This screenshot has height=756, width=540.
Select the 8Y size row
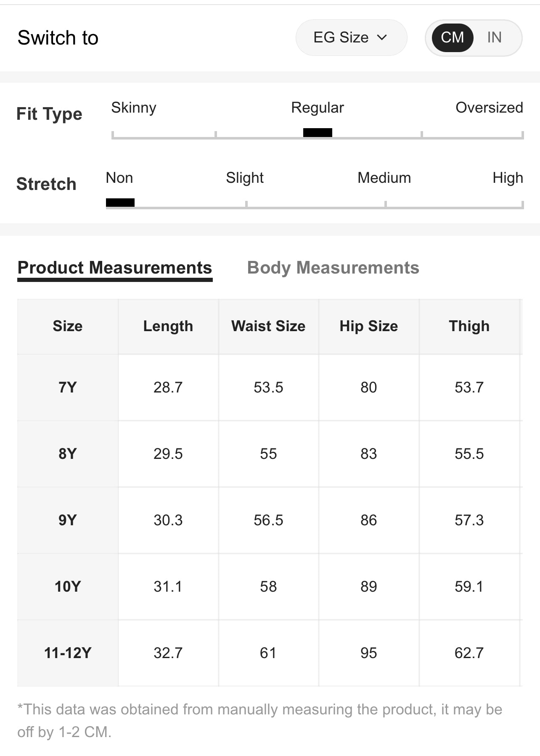coord(68,453)
